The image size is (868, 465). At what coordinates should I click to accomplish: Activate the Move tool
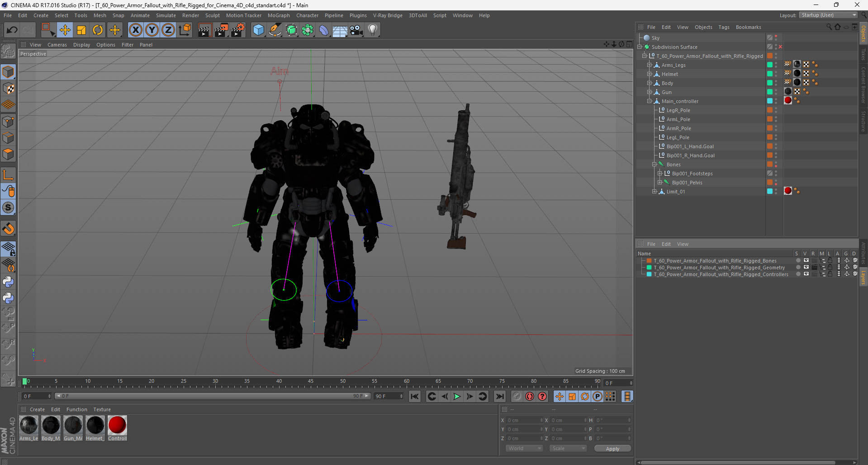point(65,30)
